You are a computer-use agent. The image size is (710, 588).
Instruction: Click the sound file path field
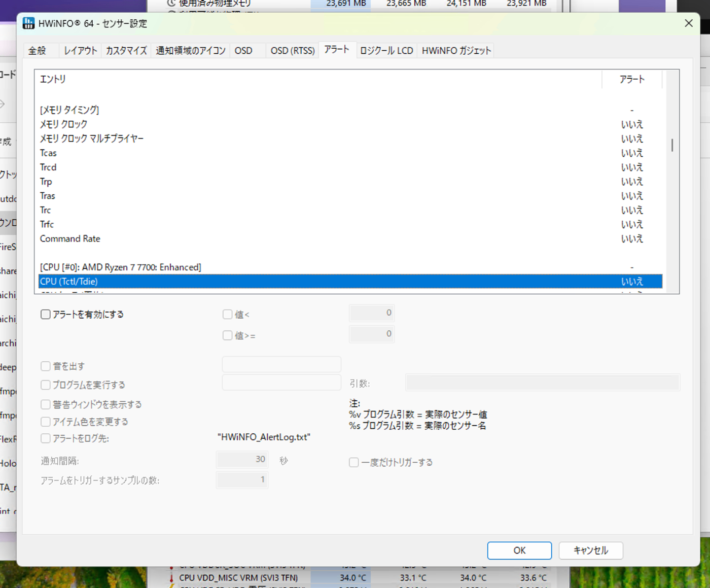281,364
